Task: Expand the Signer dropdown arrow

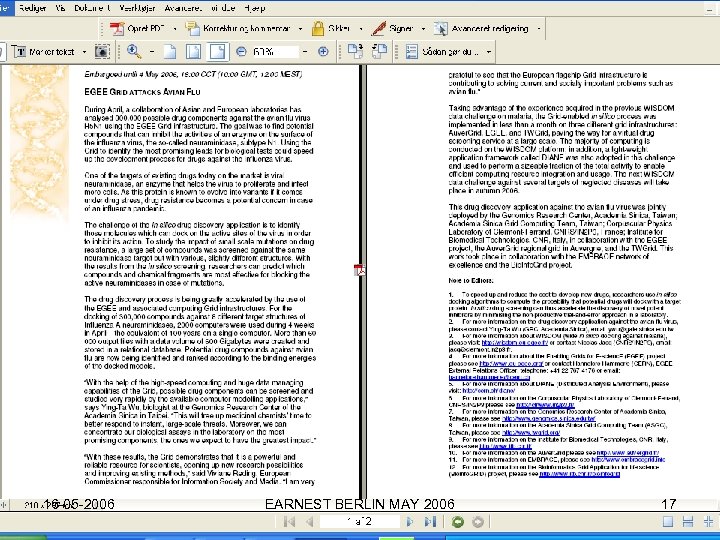Action: point(423,29)
